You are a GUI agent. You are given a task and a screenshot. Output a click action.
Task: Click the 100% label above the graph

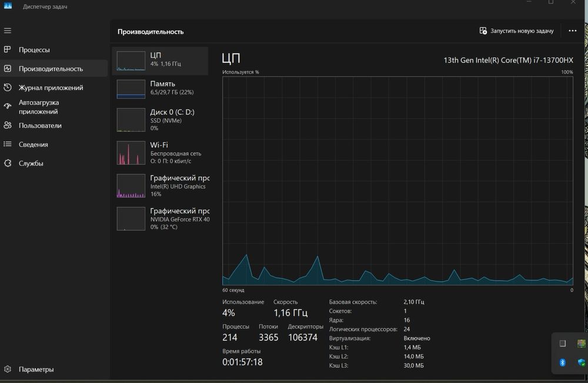[x=567, y=72]
